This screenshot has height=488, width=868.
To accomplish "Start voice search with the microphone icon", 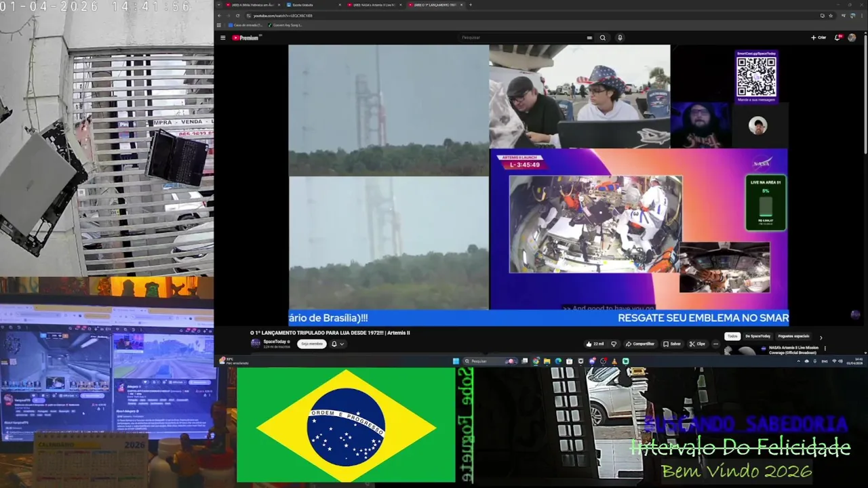I will click(620, 38).
